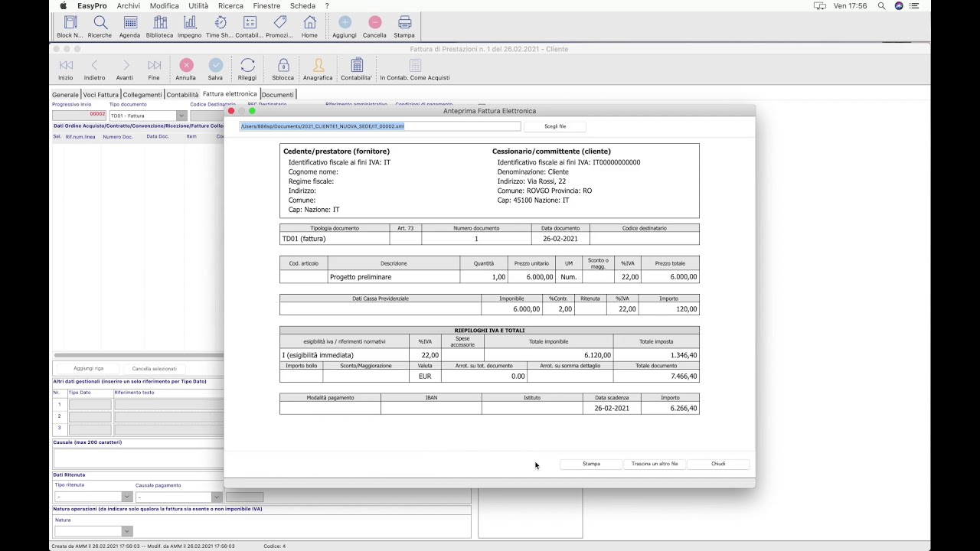Click Stampa button in preview dialog
This screenshot has width=980, height=551.
[x=591, y=464]
